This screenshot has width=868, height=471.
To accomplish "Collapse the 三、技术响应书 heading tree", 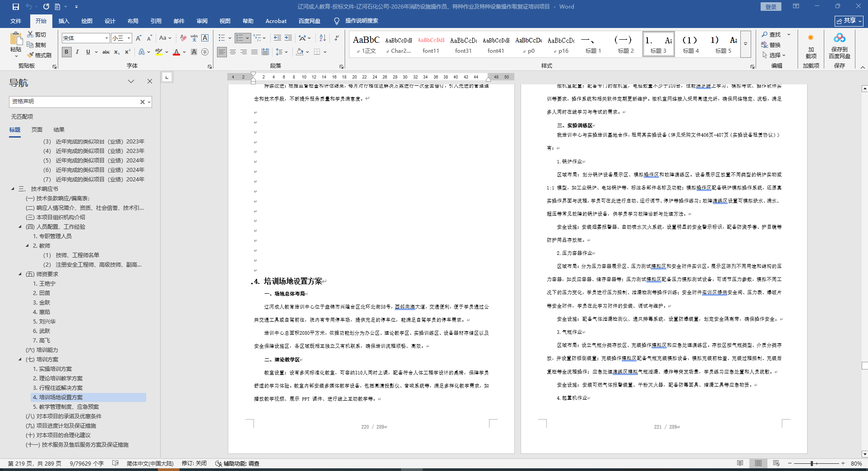I will point(13,189).
